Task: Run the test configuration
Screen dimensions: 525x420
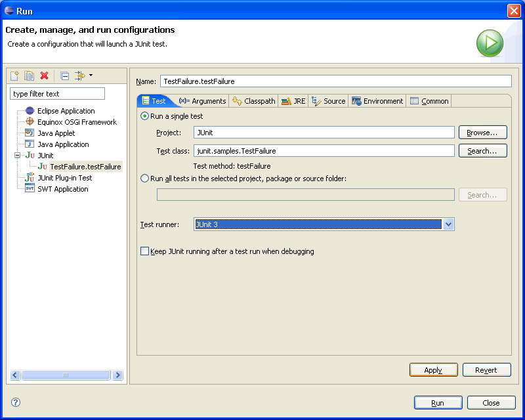Action: point(438,403)
